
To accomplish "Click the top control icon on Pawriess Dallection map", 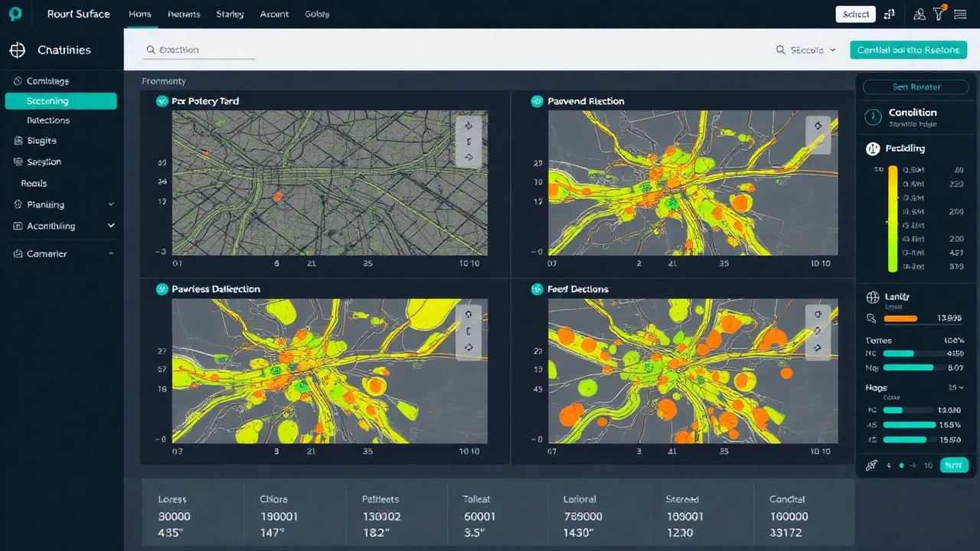I will (x=469, y=314).
